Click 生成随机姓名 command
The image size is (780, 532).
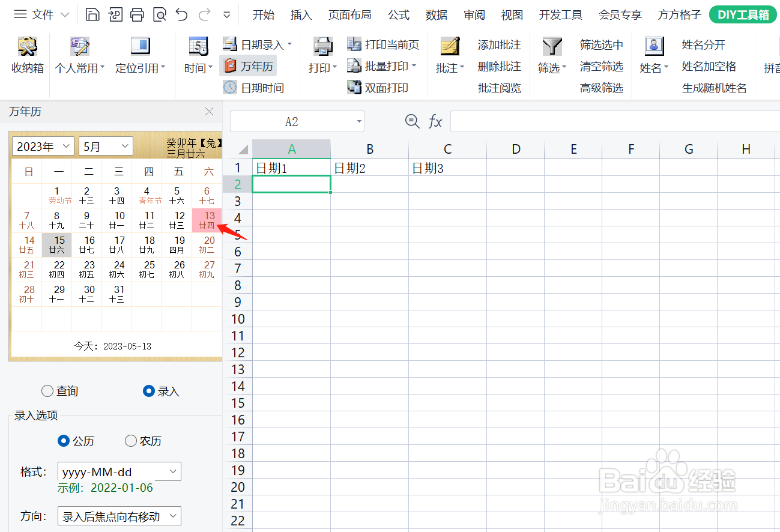coord(714,88)
